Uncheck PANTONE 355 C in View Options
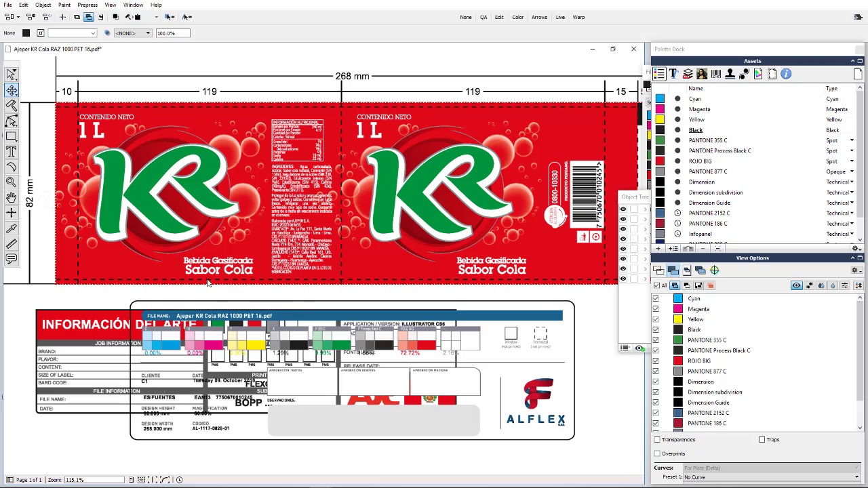This screenshot has width=868, height=488. click(656, 340)
